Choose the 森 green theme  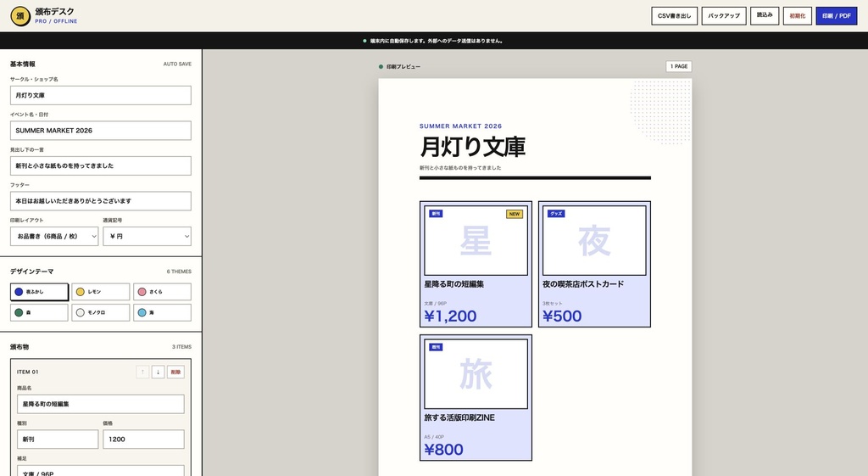pos(39,312)
